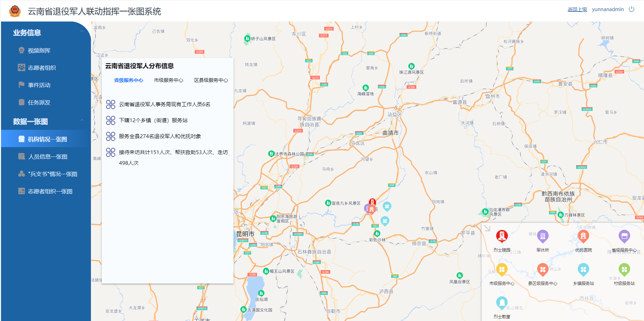Click the 黔西南布依族苗族自治州 map label

click(x=558, y=197)
